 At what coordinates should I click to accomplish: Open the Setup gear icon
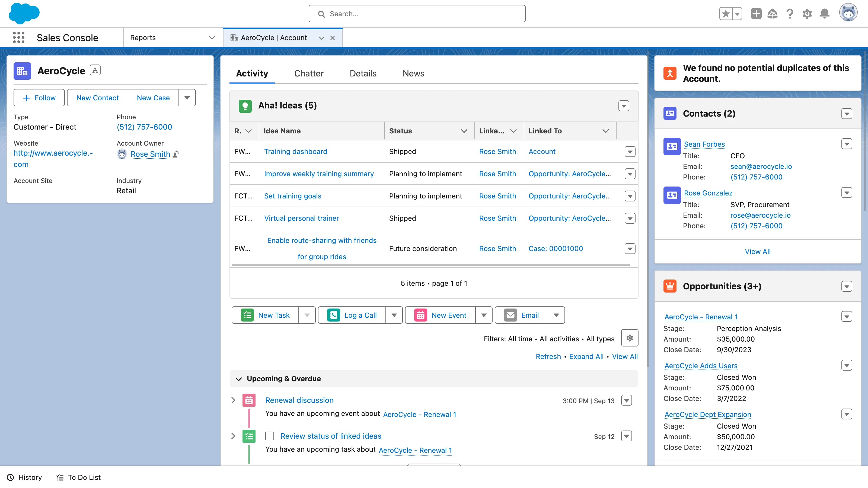point(807,14)
